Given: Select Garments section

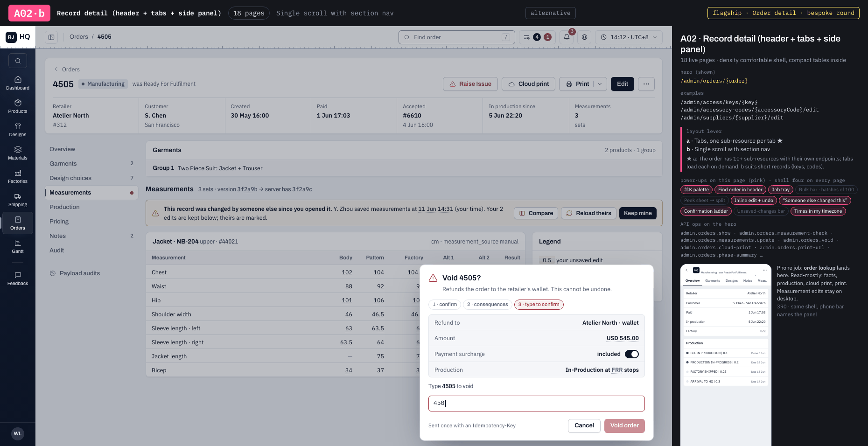Looking at the screenshot, I should 91,164.
